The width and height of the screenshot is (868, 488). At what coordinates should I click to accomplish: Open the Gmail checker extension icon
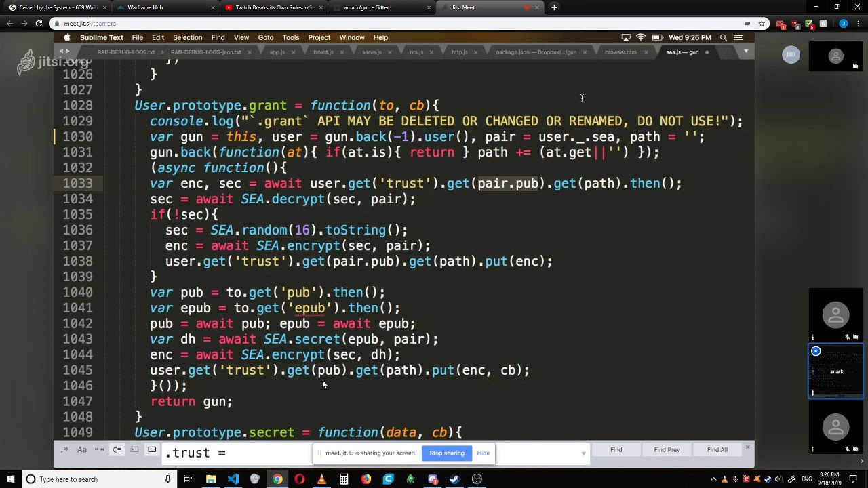781,24
